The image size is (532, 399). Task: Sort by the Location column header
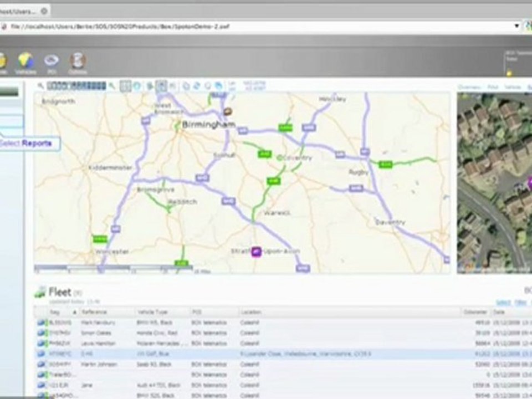pyautogui.click(x=350, y=312)
